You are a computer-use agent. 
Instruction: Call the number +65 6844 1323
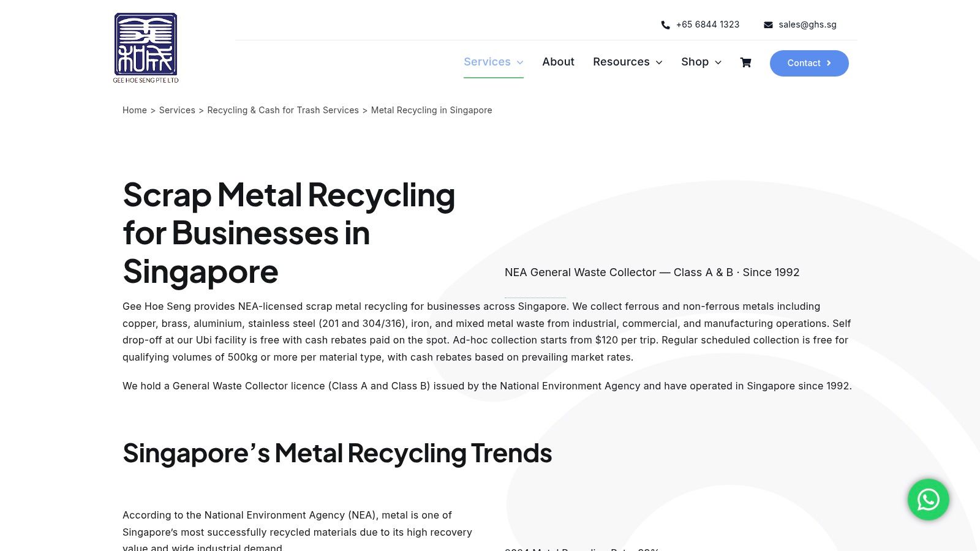click(707, 24)
